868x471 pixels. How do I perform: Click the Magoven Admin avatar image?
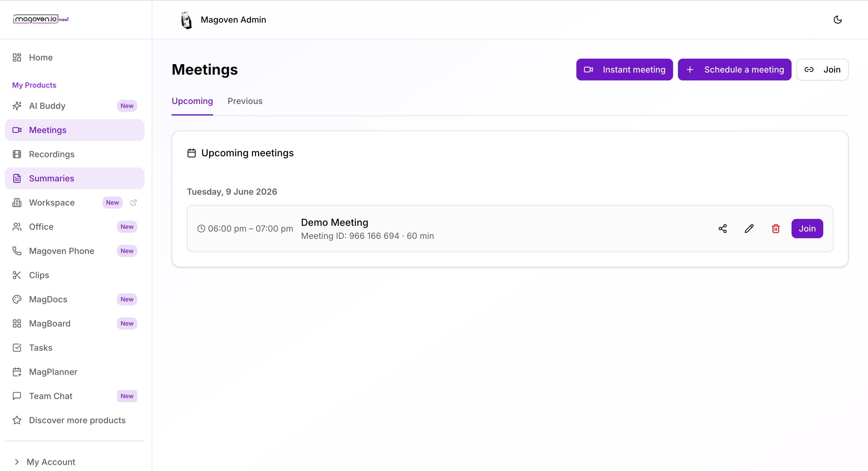click(186, 20)
